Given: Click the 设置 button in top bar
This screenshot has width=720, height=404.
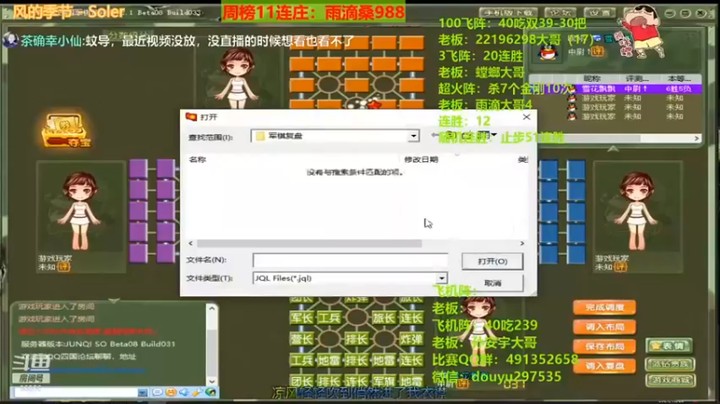Looking at the screenshot, I should pos(600,13).
